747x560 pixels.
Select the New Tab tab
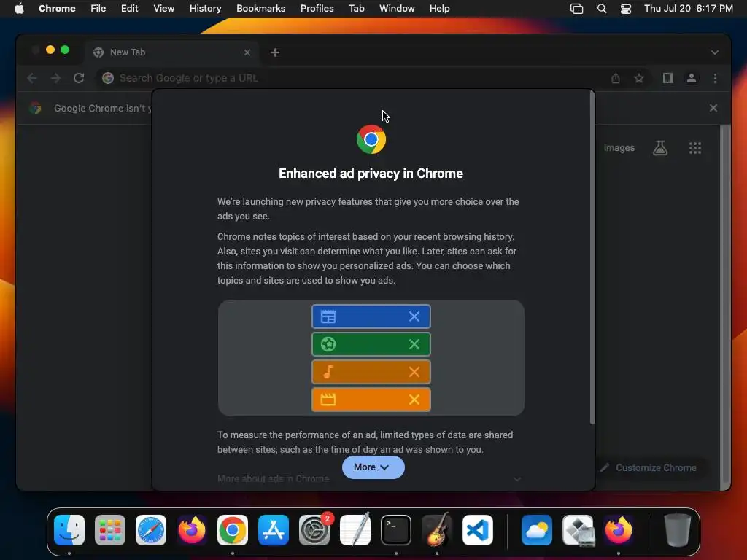tap(172, 52)
